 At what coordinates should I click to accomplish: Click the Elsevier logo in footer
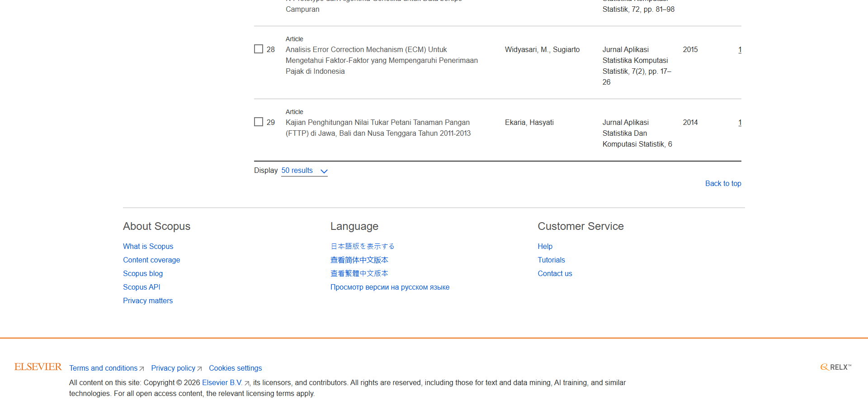pyautogui.click(x=38, y=367)
